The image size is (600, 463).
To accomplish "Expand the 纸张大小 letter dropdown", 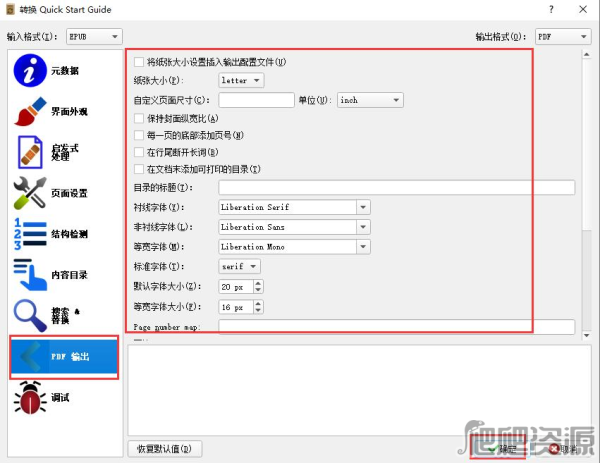I will coord(241,80).
